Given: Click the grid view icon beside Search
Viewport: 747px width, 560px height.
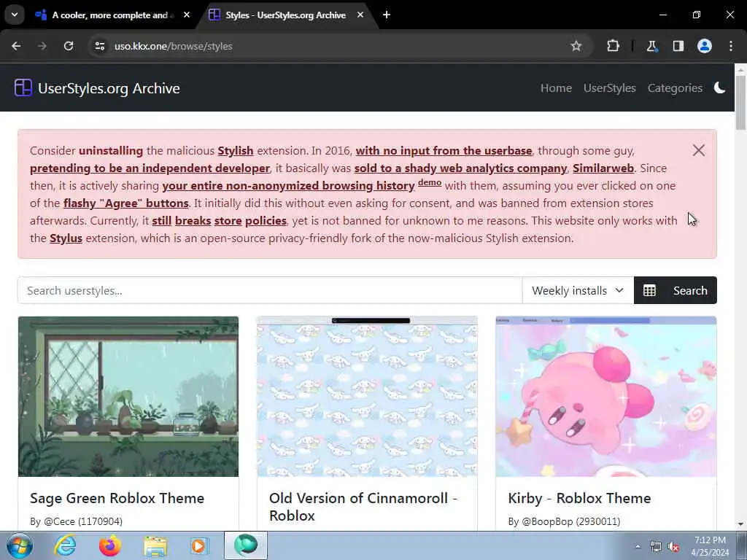Looking at the screenshot, I should (x=649, y=290).
